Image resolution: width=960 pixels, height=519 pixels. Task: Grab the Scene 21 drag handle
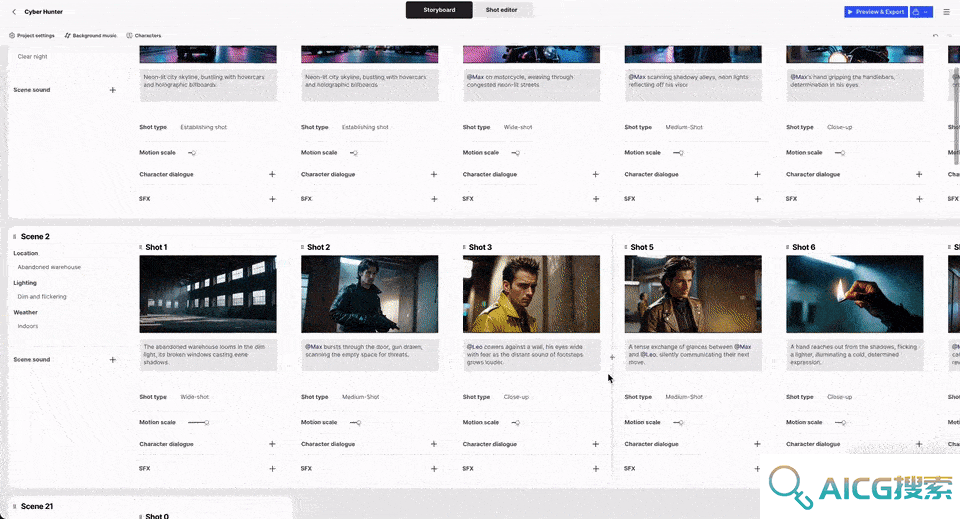click(14, 507)
